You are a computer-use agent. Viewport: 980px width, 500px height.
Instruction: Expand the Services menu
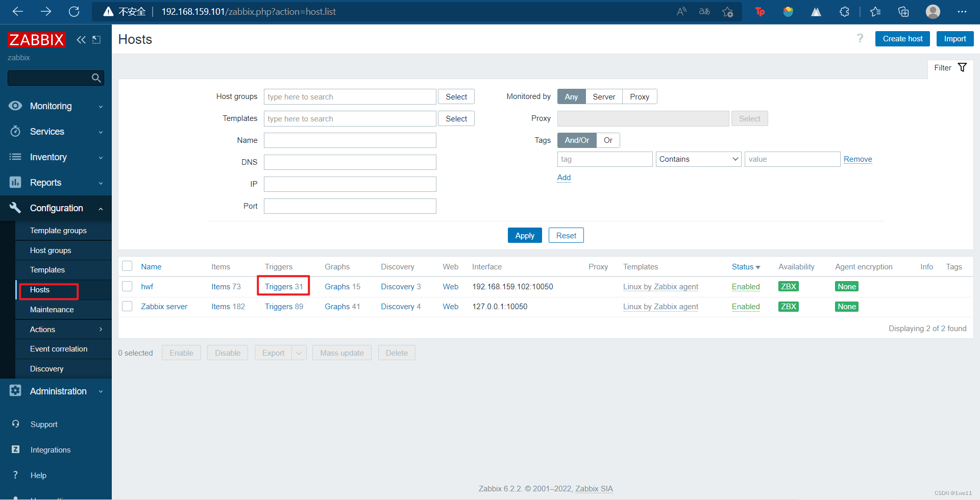pyautogui.click(x=56, y=132)
